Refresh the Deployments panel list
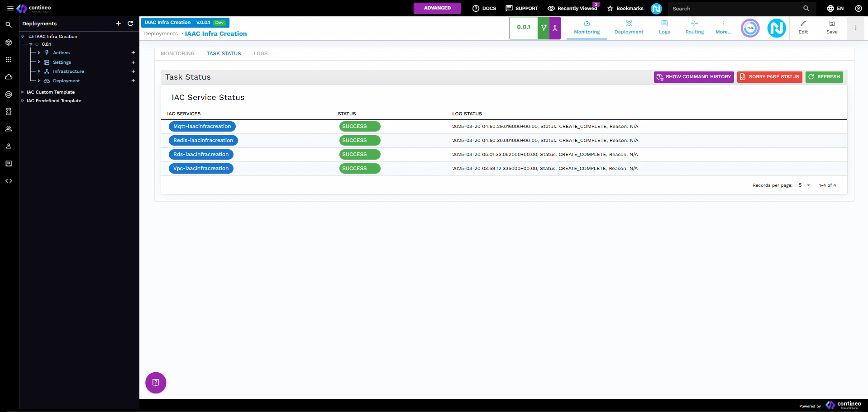This screenshot has width=868, height=412. pyautogui.click(x=130, y=24)
